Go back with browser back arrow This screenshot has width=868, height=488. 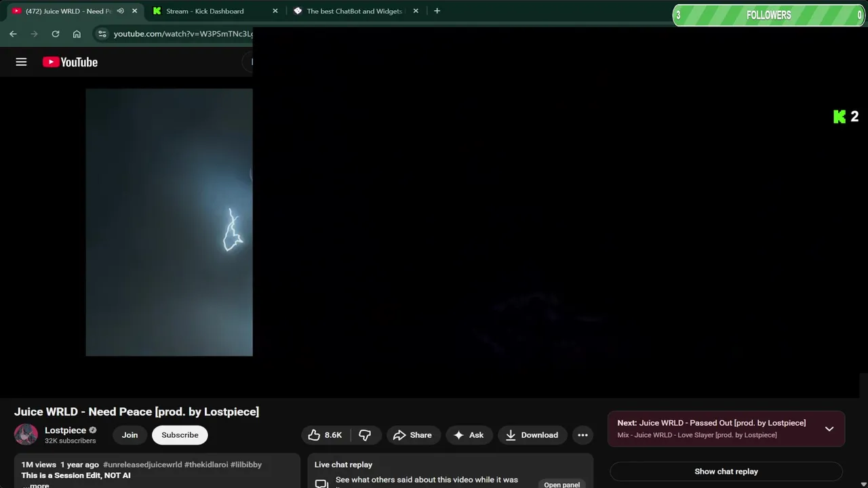tap(13, 34)
